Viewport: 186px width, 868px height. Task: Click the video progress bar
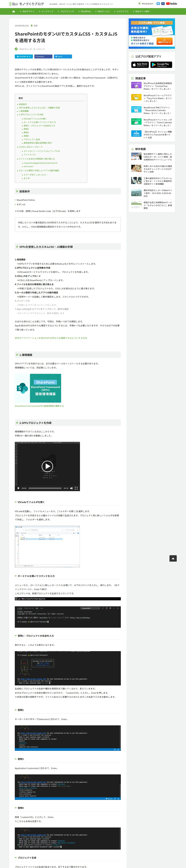45,488
